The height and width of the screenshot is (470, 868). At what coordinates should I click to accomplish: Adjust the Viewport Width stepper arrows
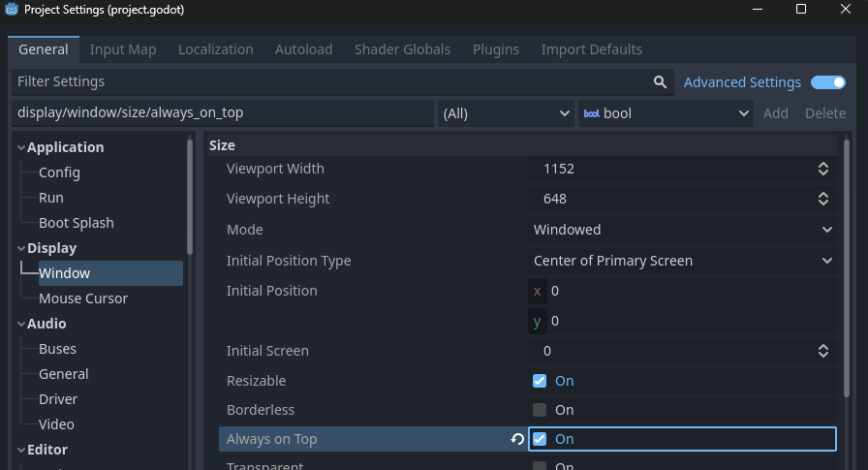coord(823,169)
